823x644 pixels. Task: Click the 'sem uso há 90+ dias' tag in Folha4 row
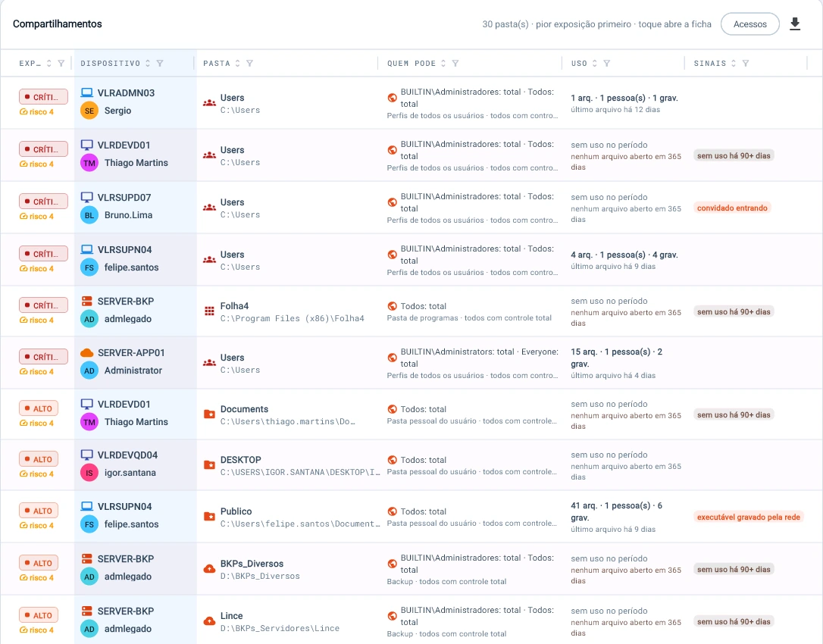coord(734,311)
